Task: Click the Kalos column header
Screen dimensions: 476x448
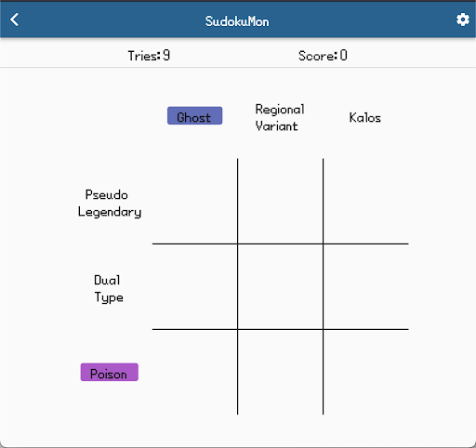Action: (x=365, y=118)
